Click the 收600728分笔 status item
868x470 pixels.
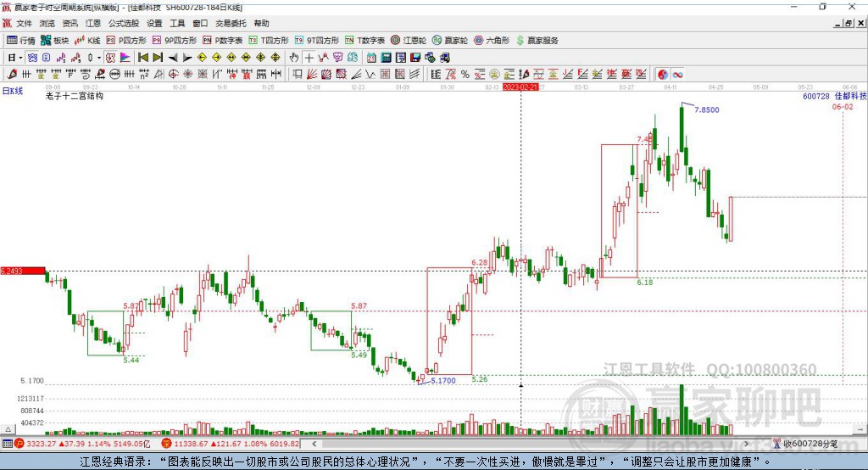pyautogui.click(x=806, y=444)
